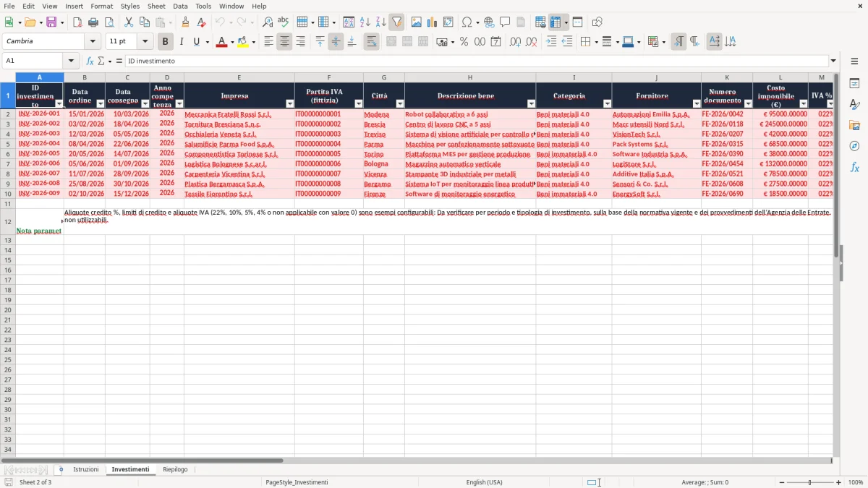Open the sidebar Gallery panel

854,126
